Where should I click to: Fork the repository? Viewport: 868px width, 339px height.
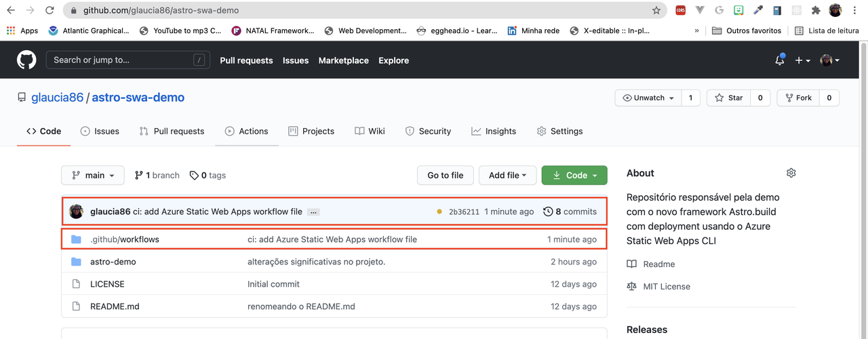[797, 98]
